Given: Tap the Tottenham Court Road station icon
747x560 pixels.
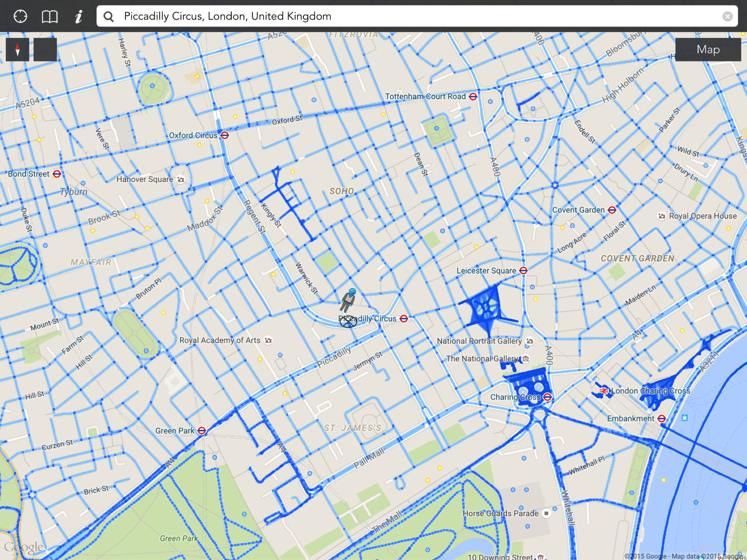Looking at the screenshot, I should (473, 97).
